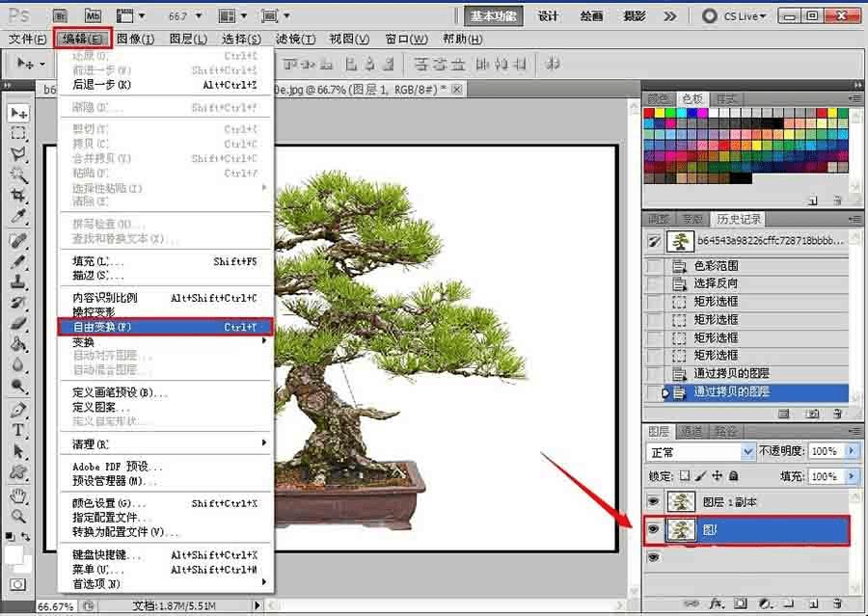Select the Eyedropper tool

(18, 216)
